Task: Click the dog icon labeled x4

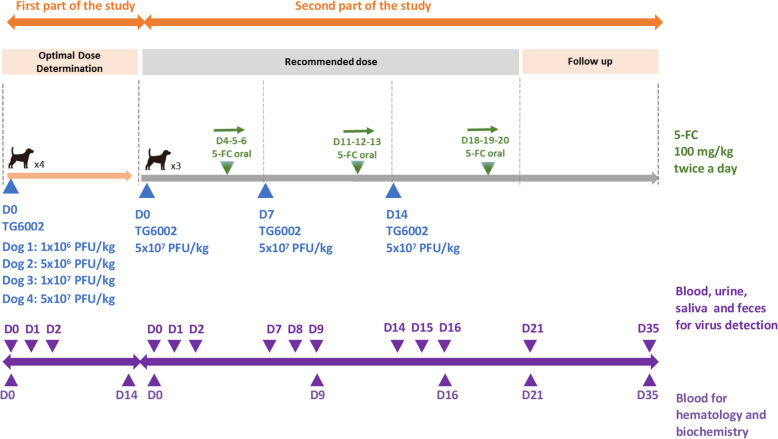Action: tap(20, 156)
